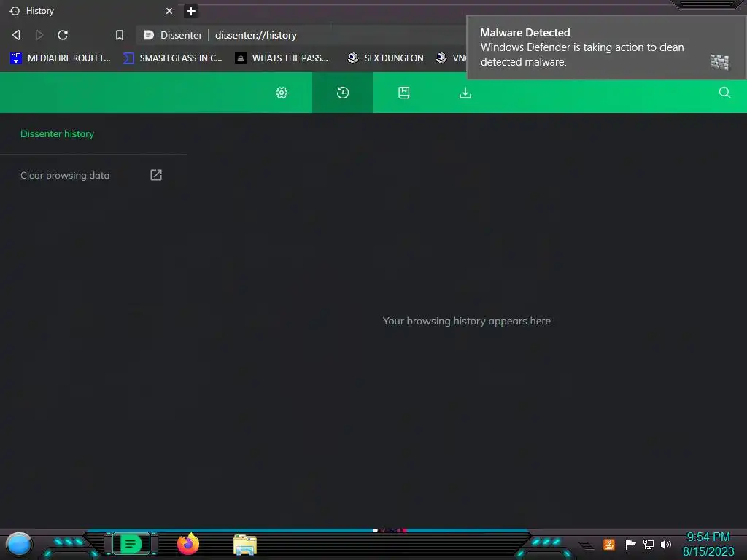The height and width of the screenshot is (560, 747).
Task: Open bookmarks from the green toolbar icon
Action: pos(404,93)
